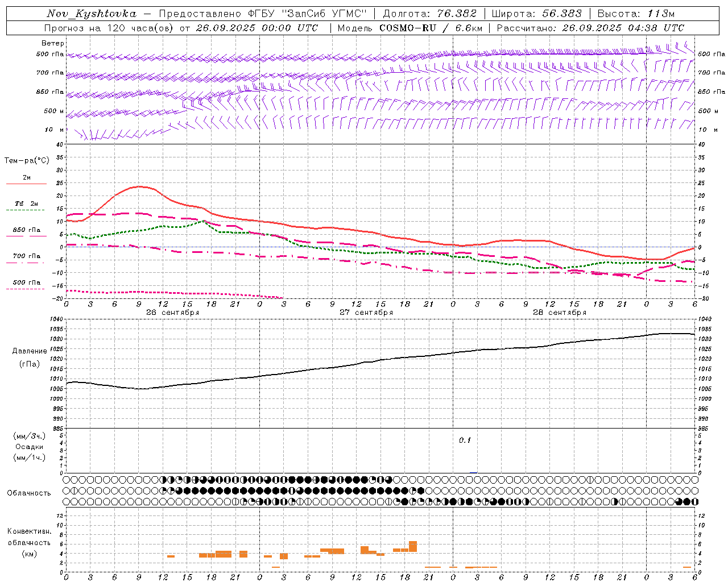This screenshot has width=728, height=582.
Task: Click the Тем-ра(°C) axis label
Action: [x=27, y=161]
